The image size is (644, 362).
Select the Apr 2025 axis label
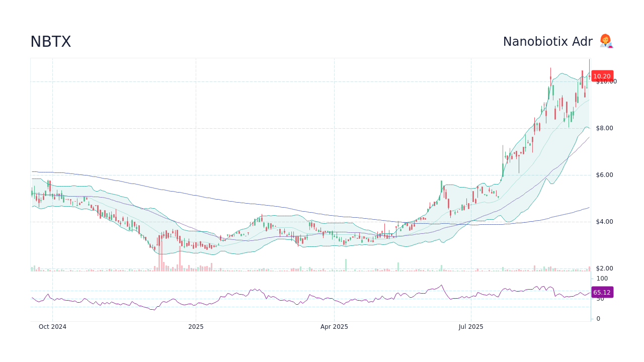pos(334,326)
